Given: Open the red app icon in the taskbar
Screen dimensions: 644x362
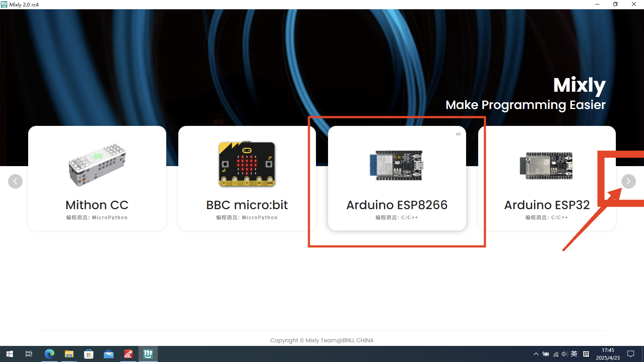Looking at the screenshot, I should (x=128, y=354).
